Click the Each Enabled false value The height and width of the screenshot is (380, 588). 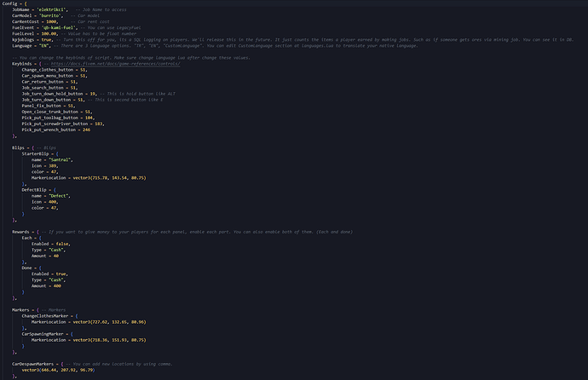pos(62,244)
